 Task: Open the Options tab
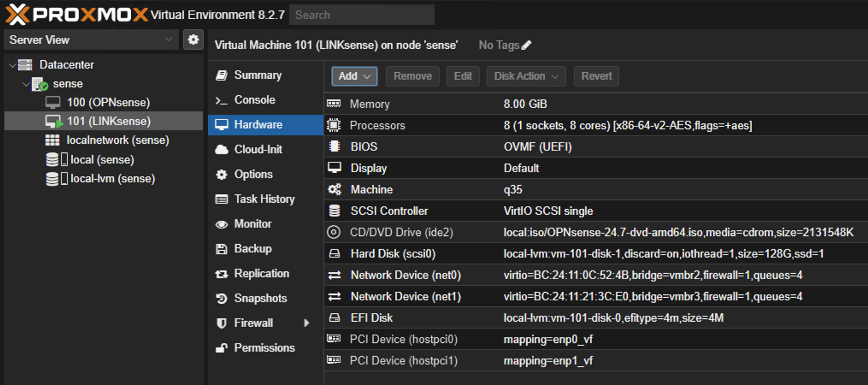click(x=266, y=175)
